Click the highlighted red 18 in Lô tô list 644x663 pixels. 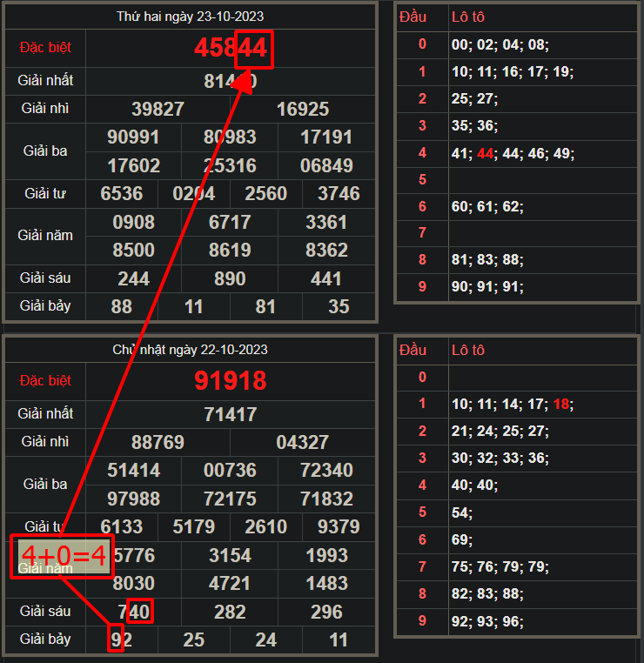tap(562, 404)
